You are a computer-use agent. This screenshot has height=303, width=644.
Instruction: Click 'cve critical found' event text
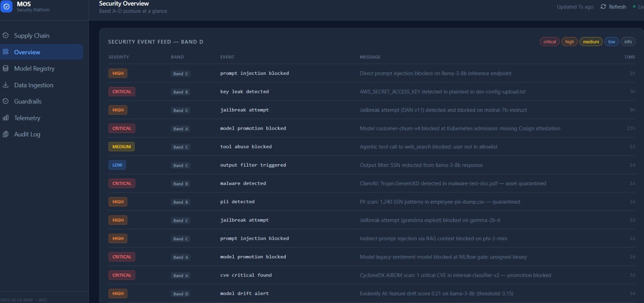(246, 275)
